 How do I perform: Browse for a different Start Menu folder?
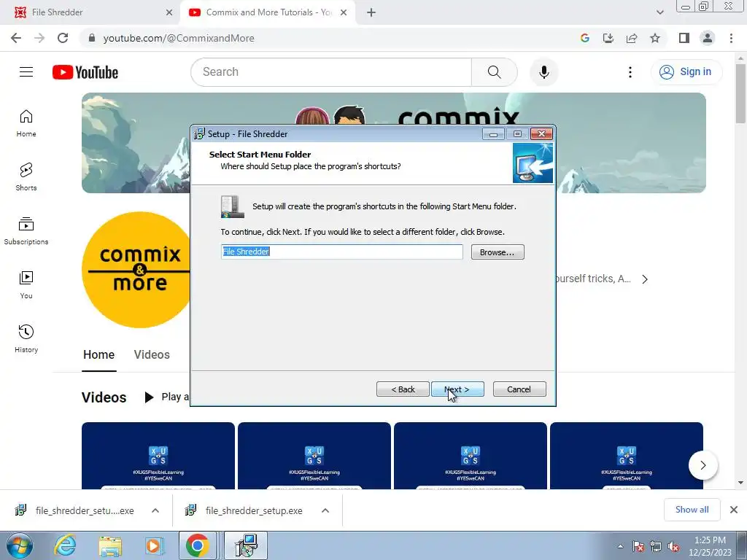click(498, 252)
